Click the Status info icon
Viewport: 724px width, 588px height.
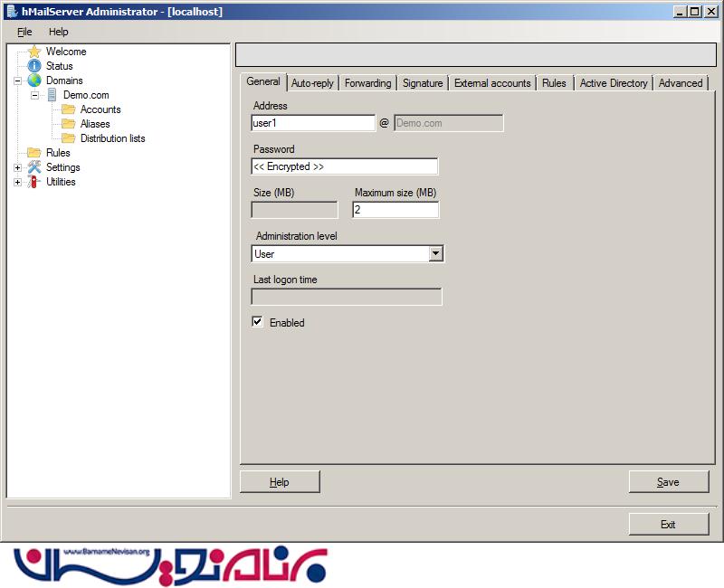[x=34, y=66]
